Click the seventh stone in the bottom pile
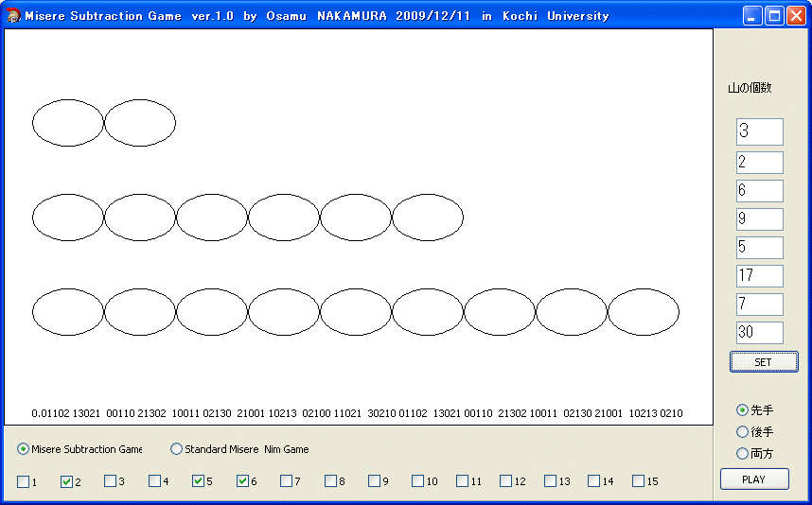This screenshot has width=812, height=505. click(x=500, y=312)
